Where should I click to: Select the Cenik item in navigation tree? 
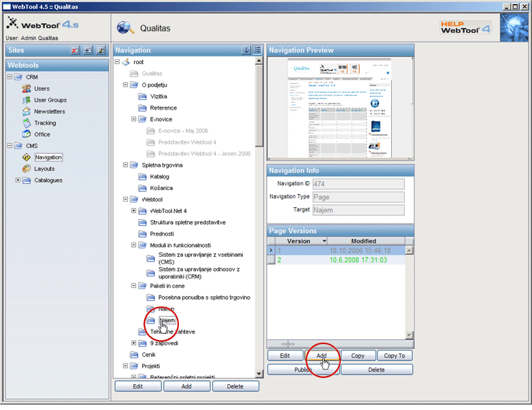tap(149, 355)
